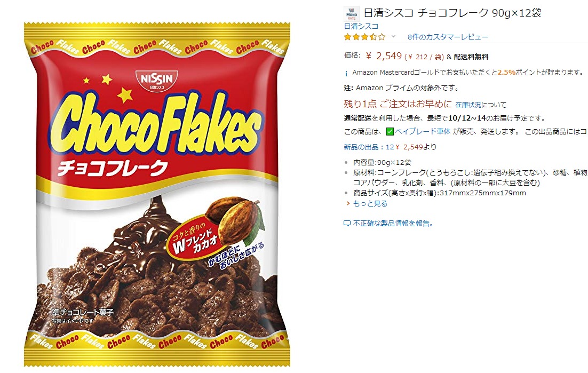588x373 pixels.
Task: Click the cacao pod graphic on package
Action: (234, 219)
